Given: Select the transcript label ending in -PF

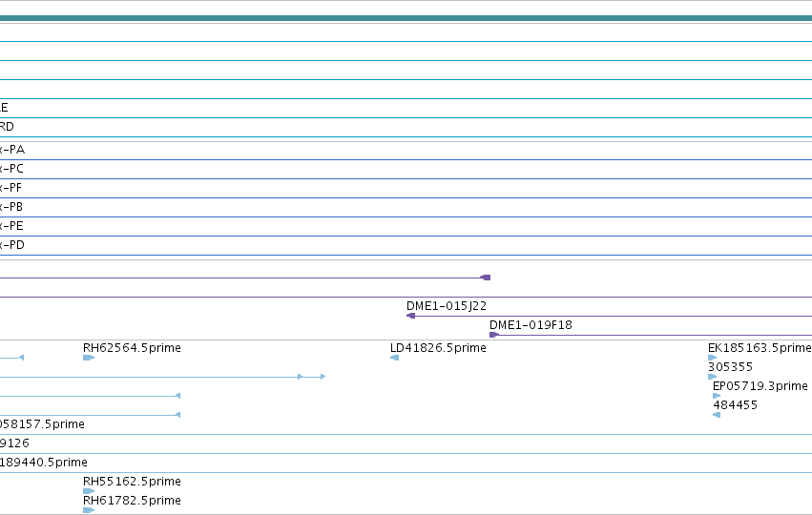Looking at the screenshot, I should [10, 188].
